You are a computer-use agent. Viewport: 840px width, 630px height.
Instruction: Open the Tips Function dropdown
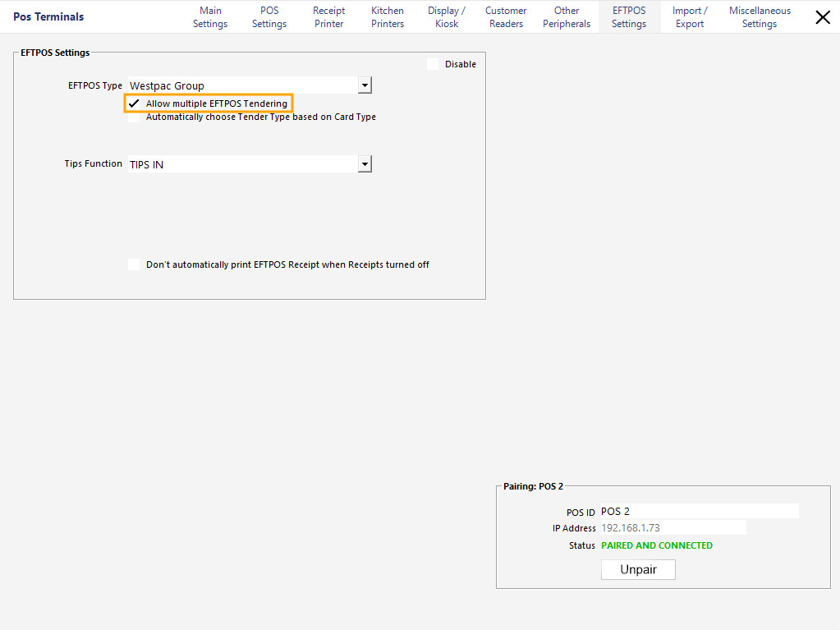click(364, 163)
